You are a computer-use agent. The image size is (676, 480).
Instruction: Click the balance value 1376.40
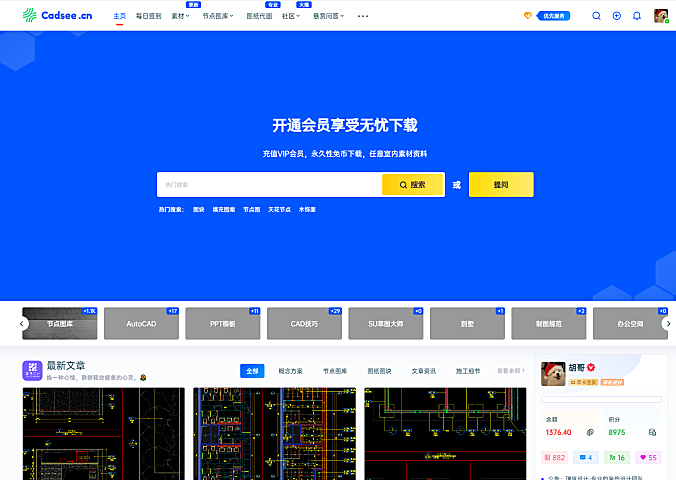558,432
